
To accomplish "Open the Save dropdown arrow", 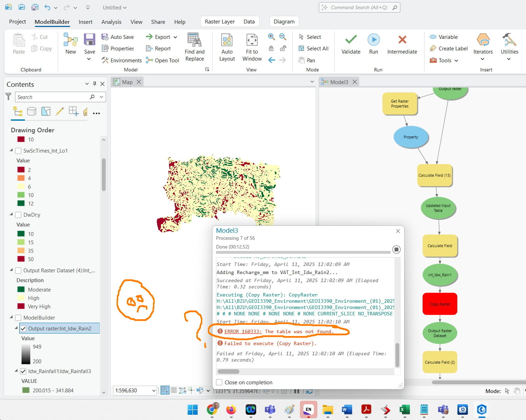I will [89, 59].
